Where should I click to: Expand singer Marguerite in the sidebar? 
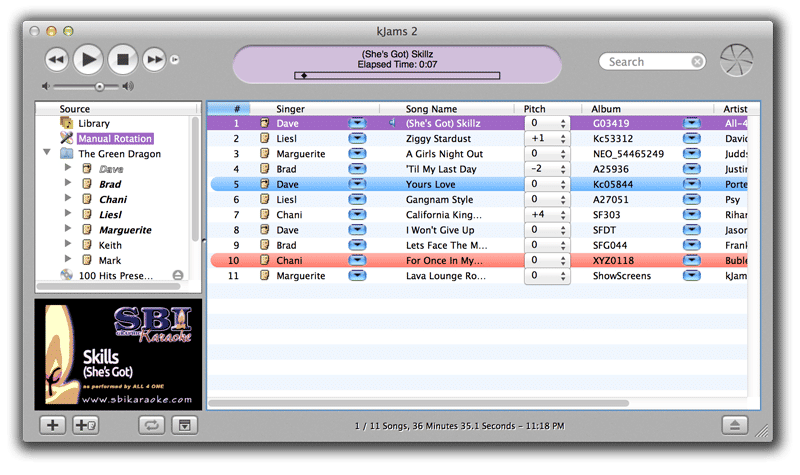[67, 229]
